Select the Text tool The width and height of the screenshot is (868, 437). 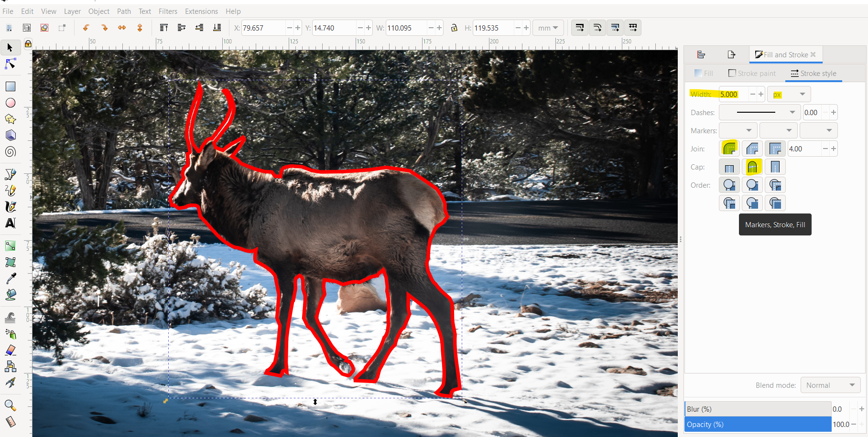click(10, 223)
